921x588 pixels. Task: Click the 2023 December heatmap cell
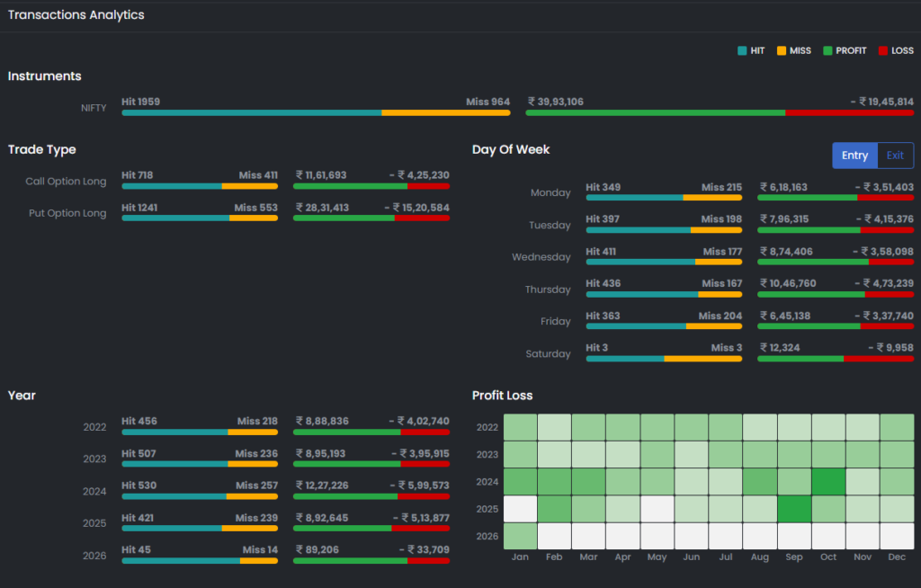click(x=897, y=454)
